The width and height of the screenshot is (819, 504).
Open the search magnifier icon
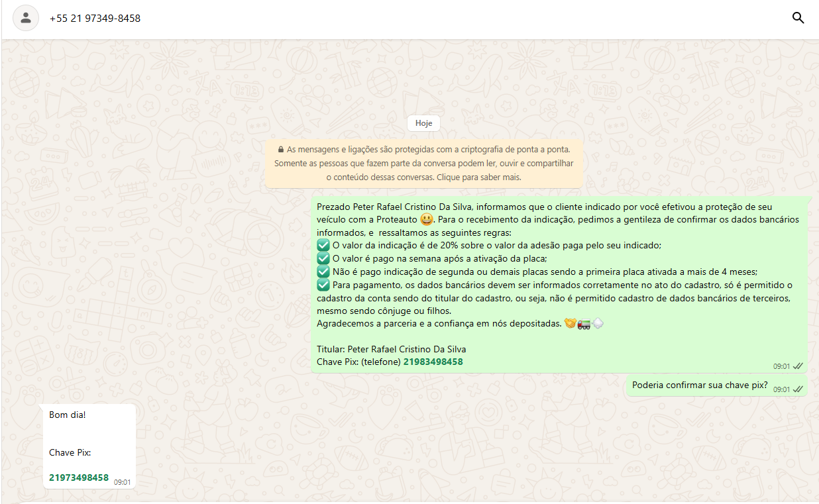[798, 19]
